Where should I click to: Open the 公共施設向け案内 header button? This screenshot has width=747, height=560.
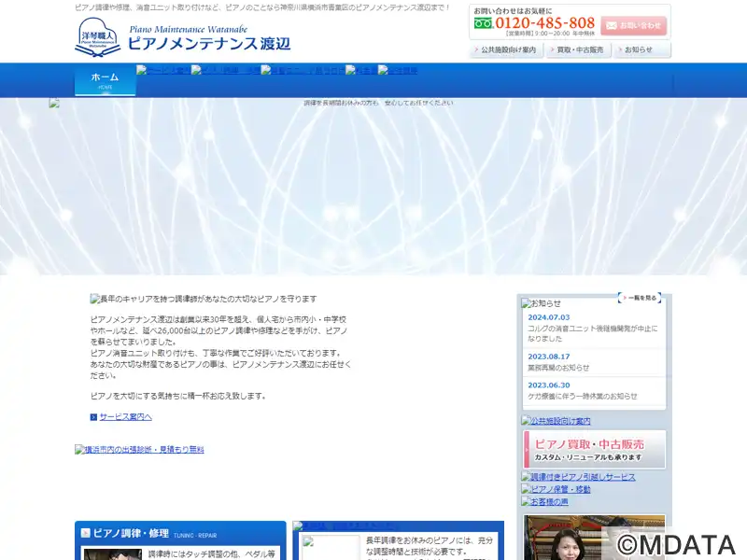click(506, 49)
